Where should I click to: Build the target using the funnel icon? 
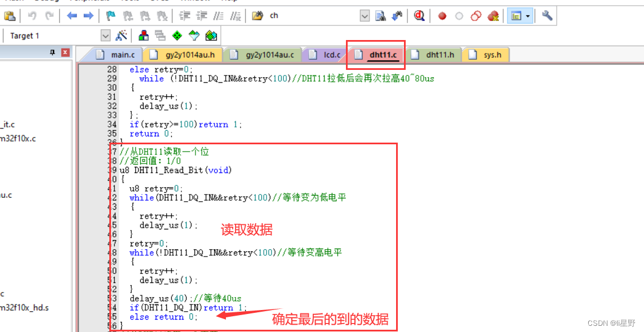pos(193,35)
